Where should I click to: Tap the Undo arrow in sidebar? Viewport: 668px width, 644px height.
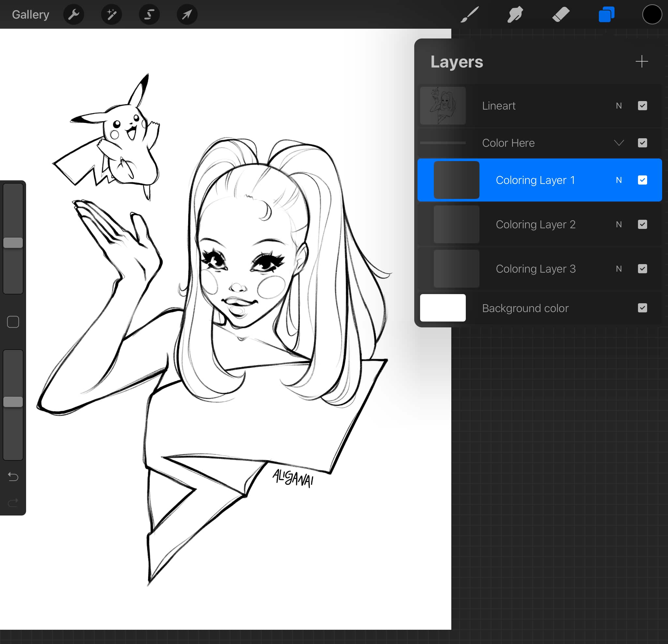13,476
